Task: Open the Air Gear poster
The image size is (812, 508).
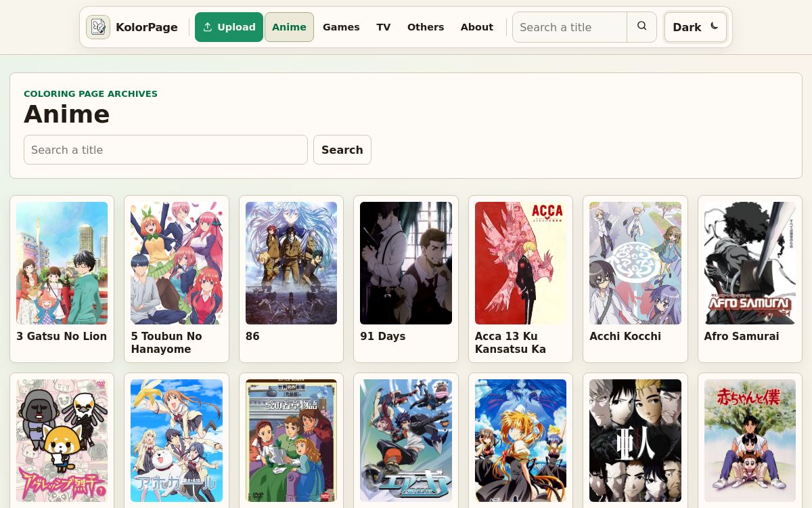Action: pyautogui.click(x=406, y=440)
